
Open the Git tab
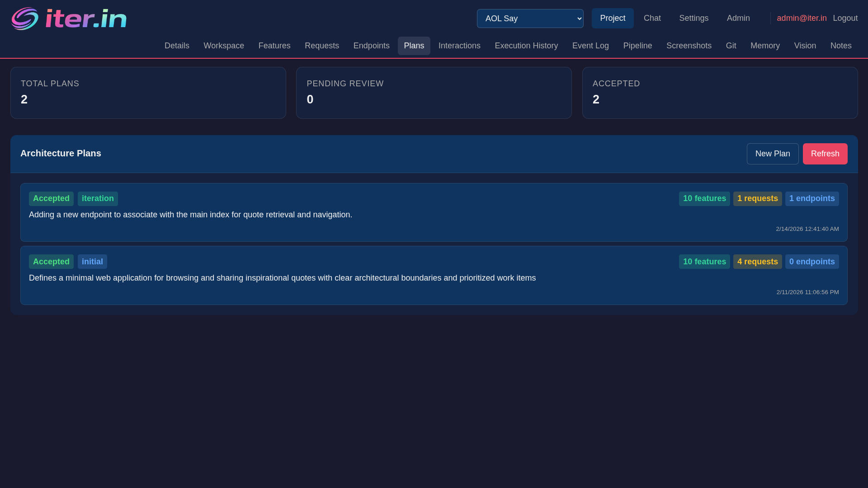[731, 46]
